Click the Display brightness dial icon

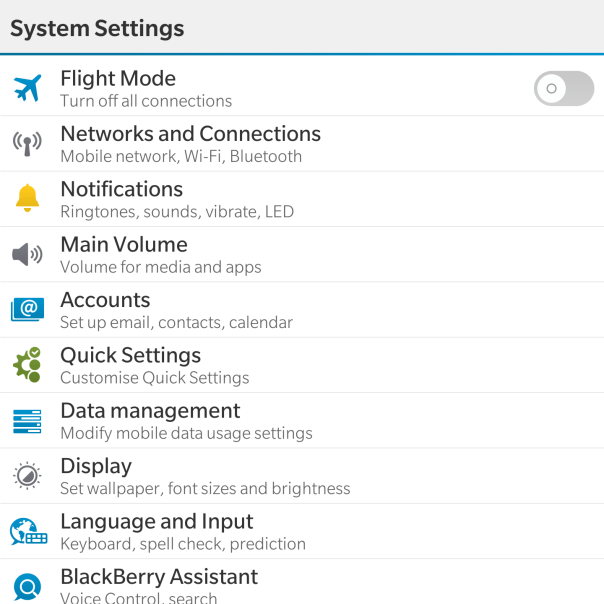tap(27, 476)
